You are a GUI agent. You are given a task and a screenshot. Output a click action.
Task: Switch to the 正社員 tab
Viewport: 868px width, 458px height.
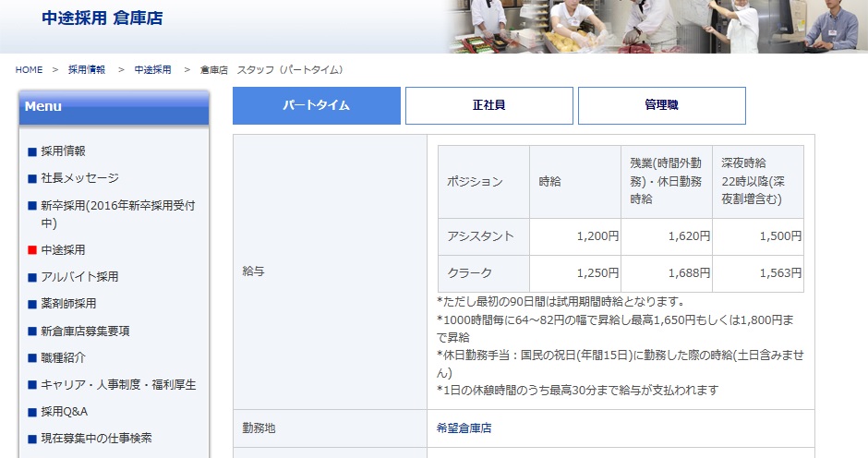tap(488, 105)
